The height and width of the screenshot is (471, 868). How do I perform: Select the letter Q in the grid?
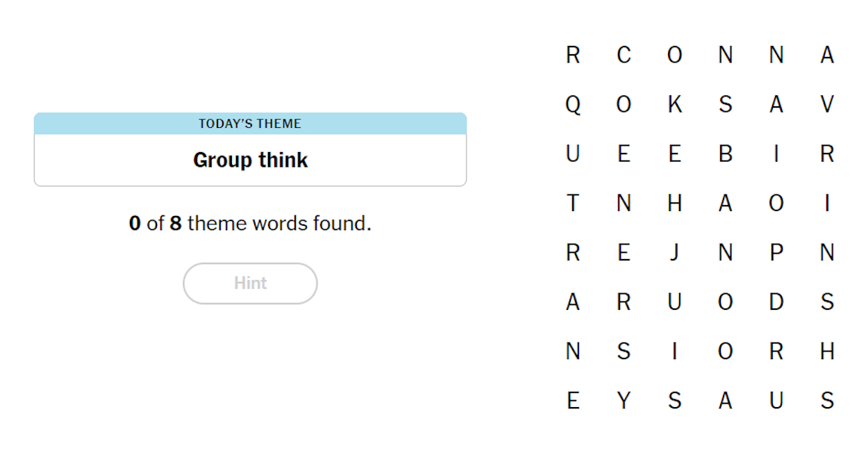(572, 104)
